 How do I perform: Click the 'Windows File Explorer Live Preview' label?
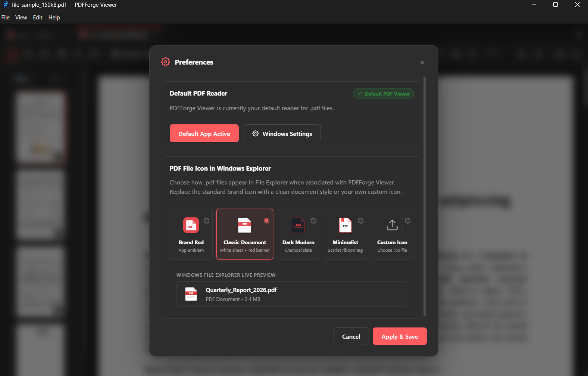click(x=226, y=275)
